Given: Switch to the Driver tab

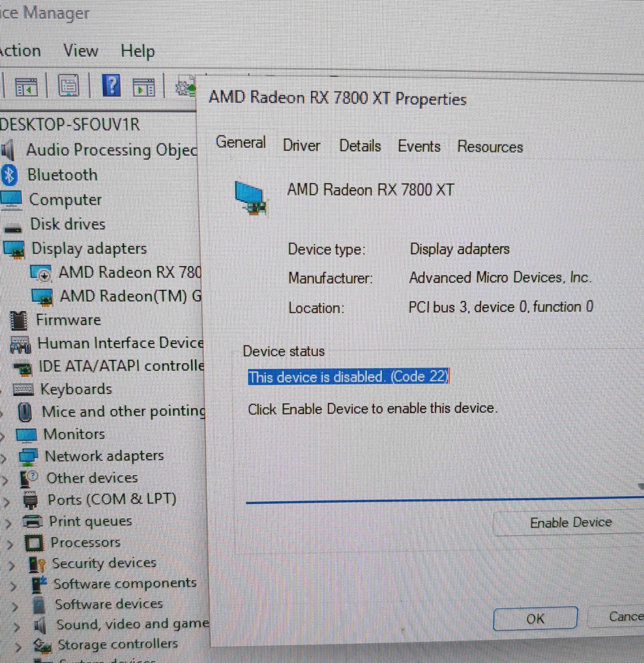Looking at the screenshot, I should point(301,145).
